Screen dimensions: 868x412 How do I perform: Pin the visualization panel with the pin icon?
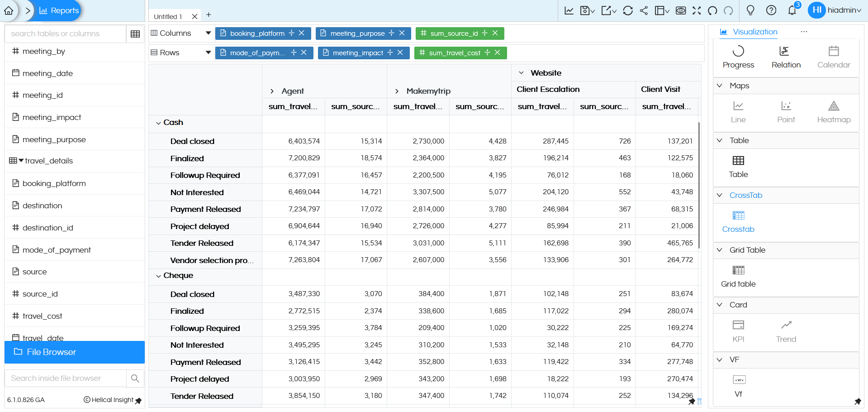[x=857, y=402]
